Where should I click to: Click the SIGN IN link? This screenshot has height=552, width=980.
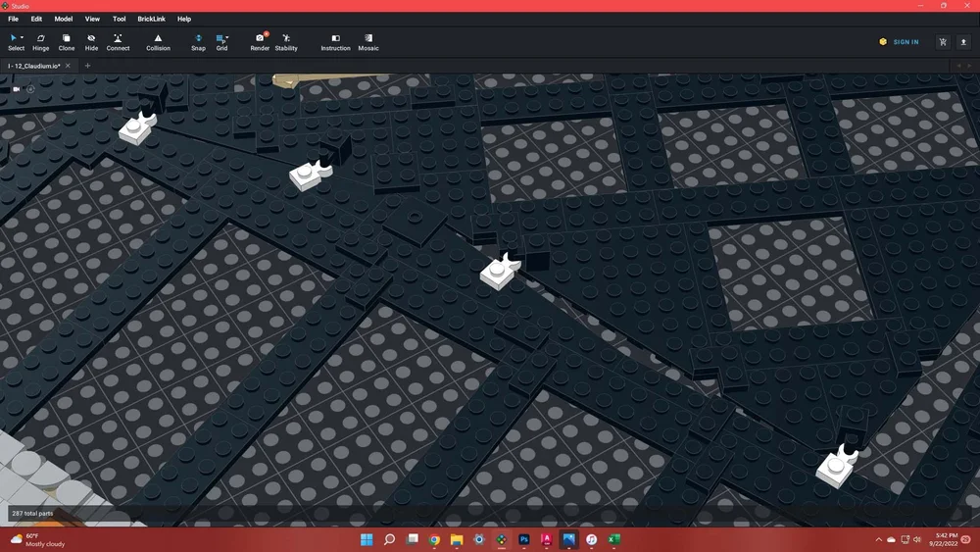[906, 42]
